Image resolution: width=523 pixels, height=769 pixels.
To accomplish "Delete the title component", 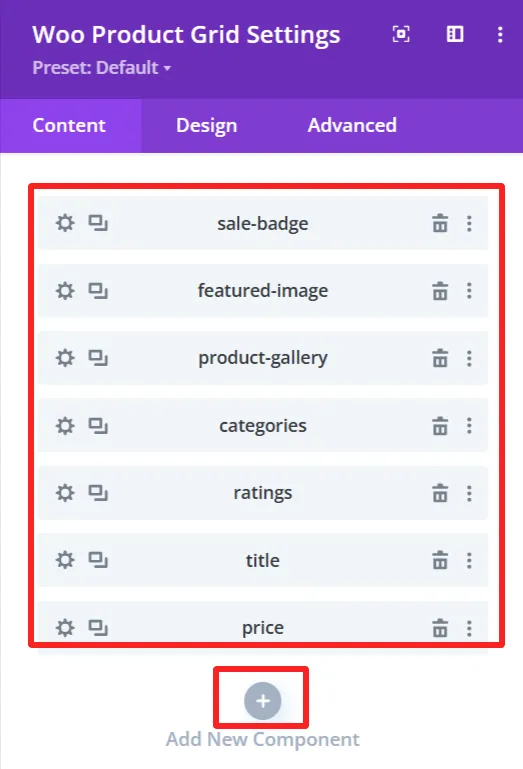I will [440, 561].
